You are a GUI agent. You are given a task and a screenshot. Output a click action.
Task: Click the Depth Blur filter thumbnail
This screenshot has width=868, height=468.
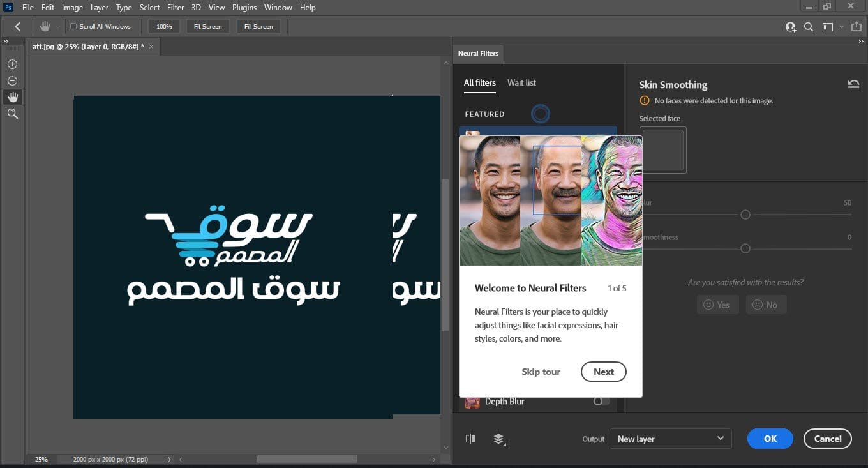click(472, 402)
